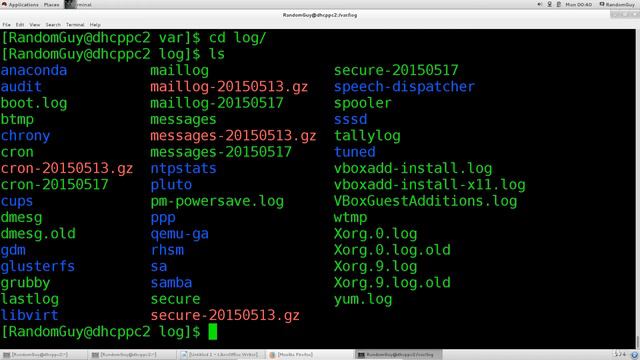Click the wtmp file name
640x360 pixels.
coord(350,218)
